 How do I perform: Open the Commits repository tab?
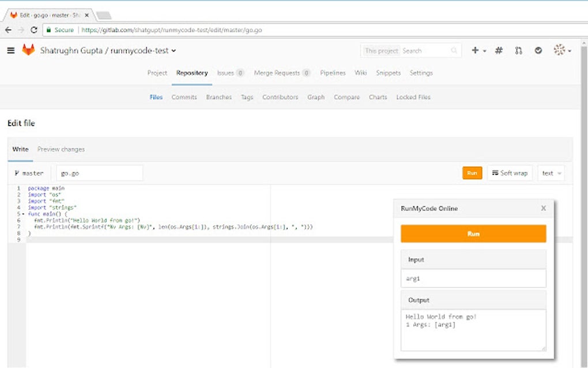click(184, 97)
